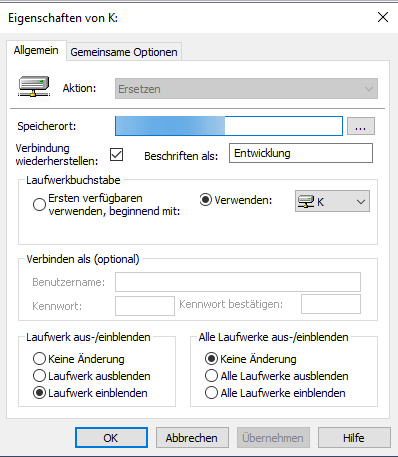
Task: Click the drive icon in letter K dropdown
Action: pos(306,201)
